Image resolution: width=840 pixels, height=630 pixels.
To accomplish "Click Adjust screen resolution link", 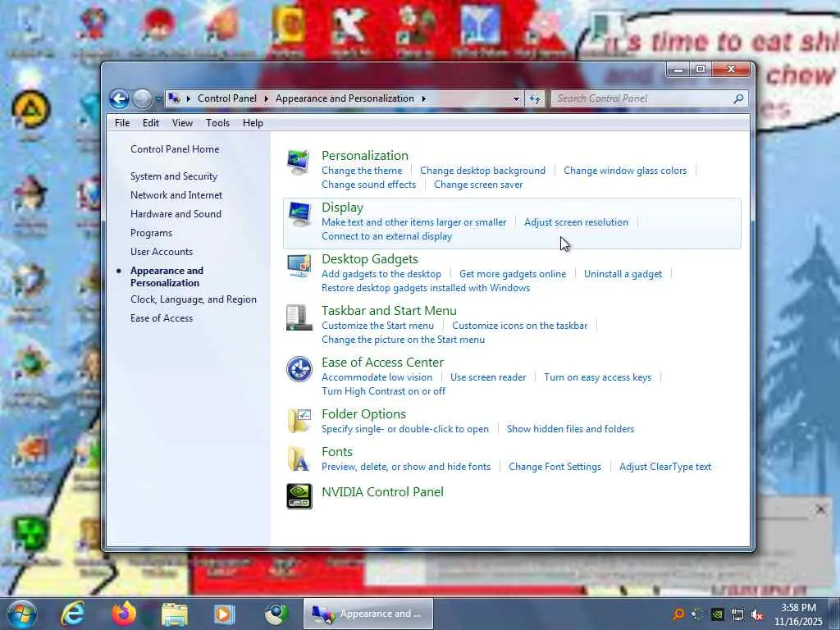I will [x=577, y=222].
